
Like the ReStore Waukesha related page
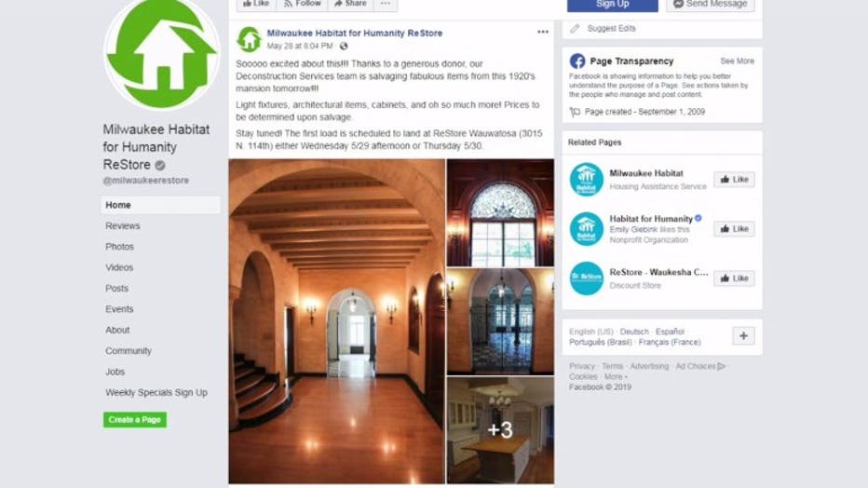[x=734, y=278]
